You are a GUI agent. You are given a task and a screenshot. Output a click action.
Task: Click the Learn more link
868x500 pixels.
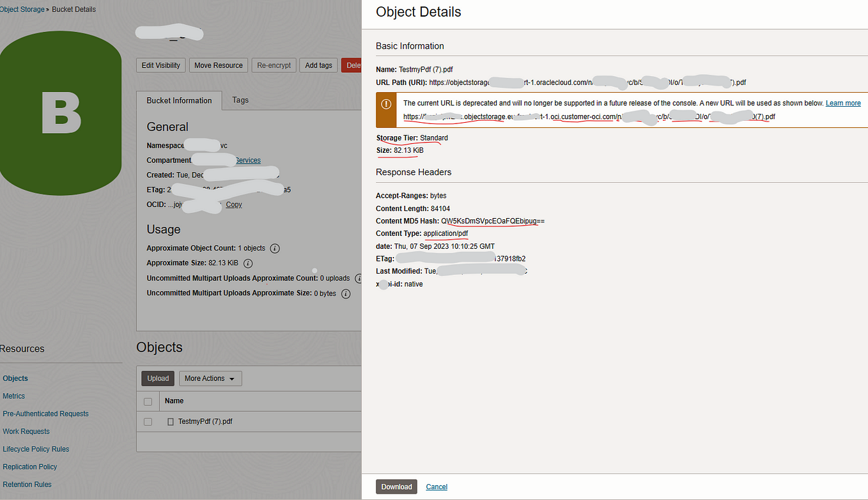(x=843, y=102)
